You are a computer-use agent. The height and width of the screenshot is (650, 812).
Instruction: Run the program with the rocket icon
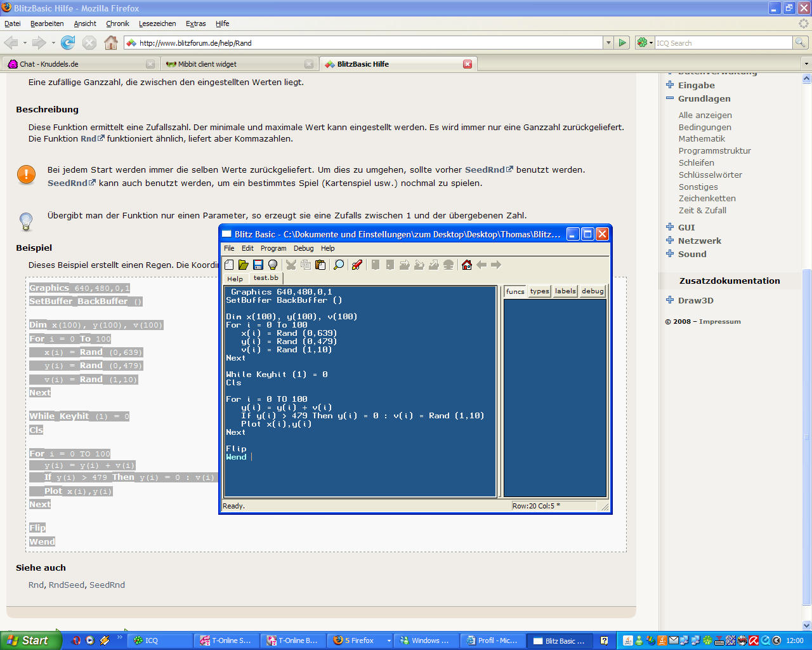(x=357, y=265)
